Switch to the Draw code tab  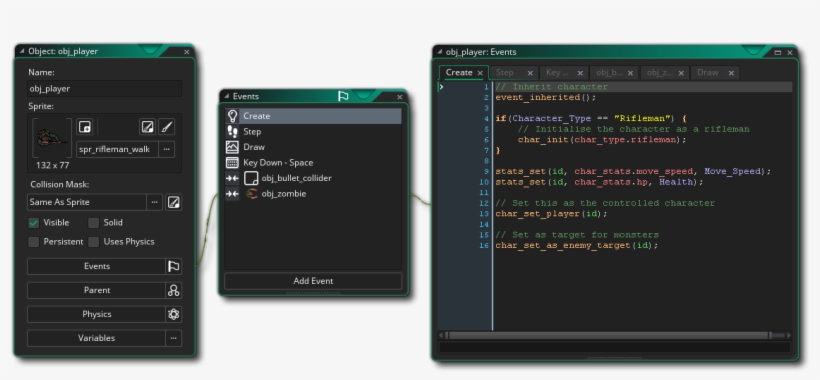[708, 73]
